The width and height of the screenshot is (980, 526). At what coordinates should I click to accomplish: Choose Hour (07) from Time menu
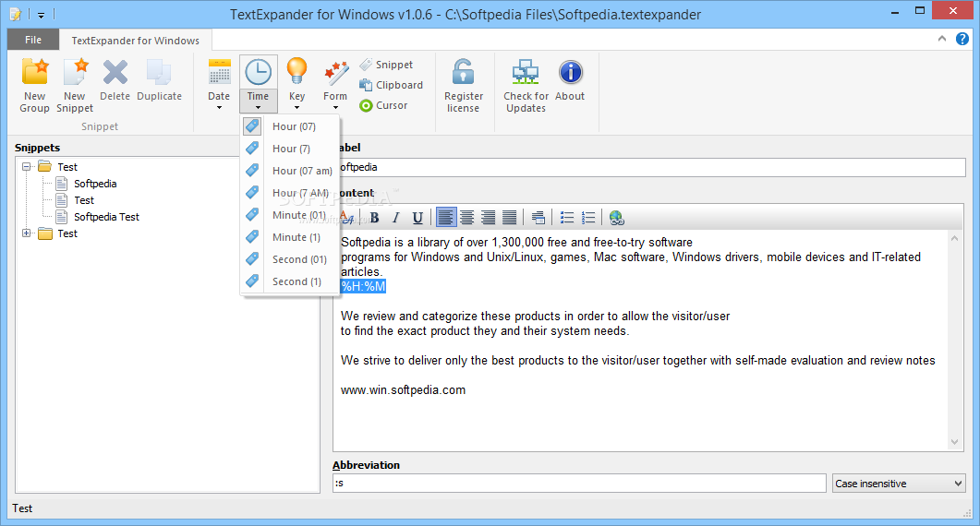290,126
